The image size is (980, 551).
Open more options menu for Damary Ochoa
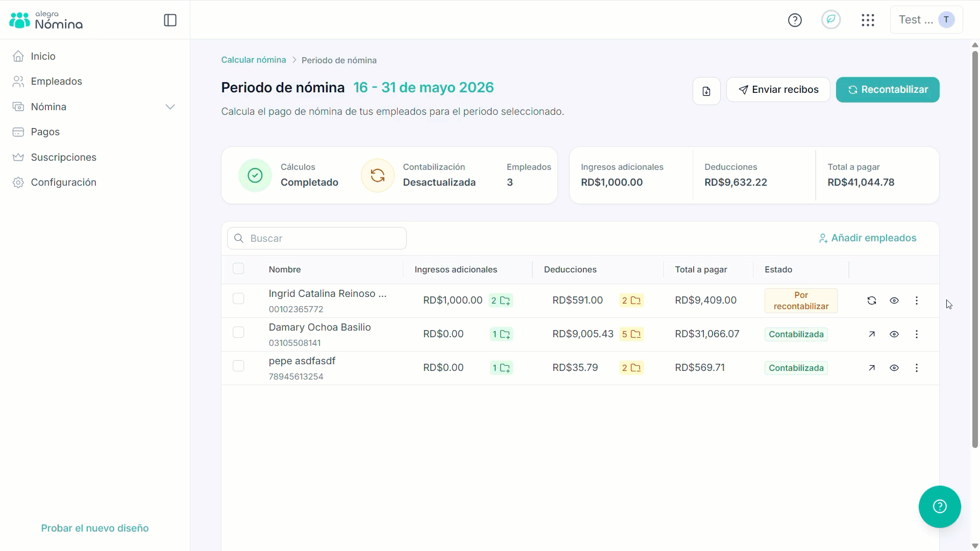pyautogui.click(x=917, y=334)
